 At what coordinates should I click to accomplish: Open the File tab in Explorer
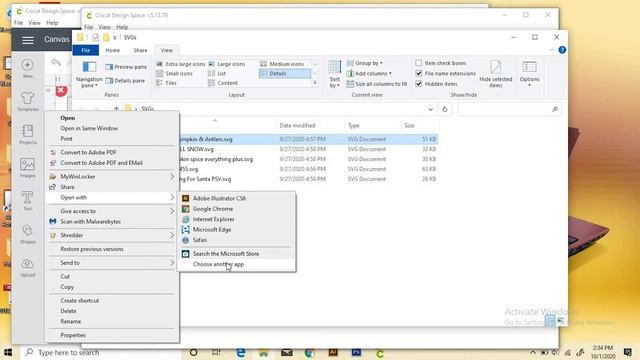point(86,50)
